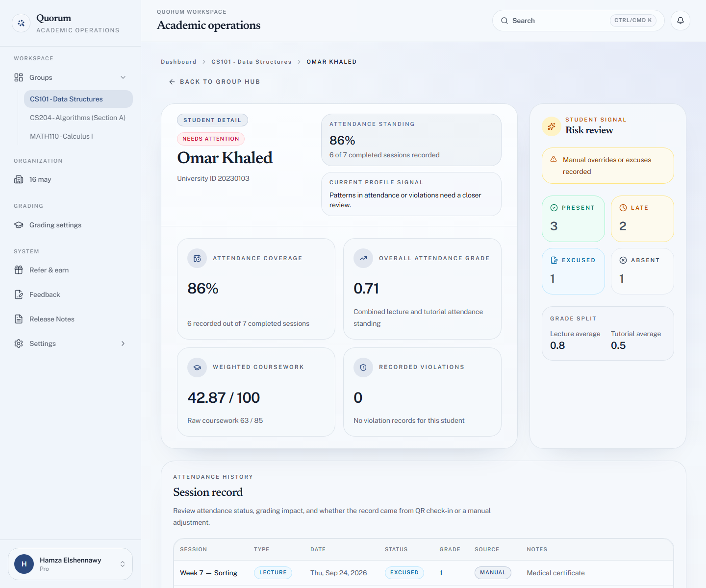Open Refer & earn page
Image resolution: width=706 pixels, height=588 pixels.
pyautogui.click(x=71, y=270)
